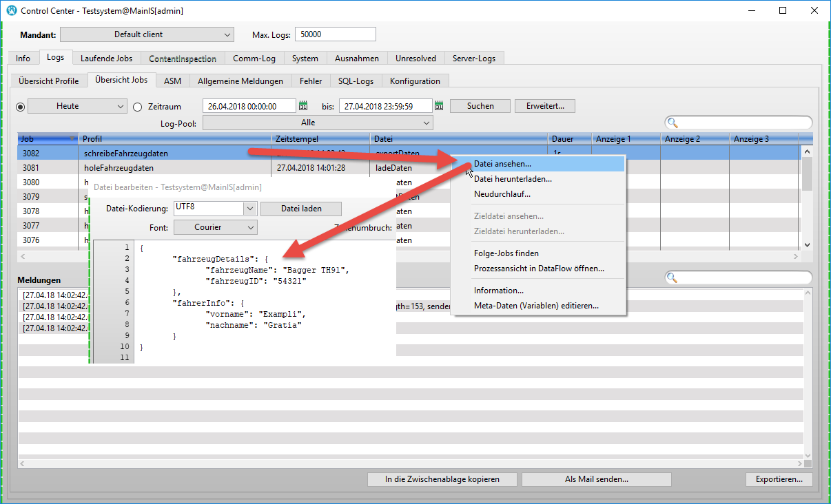Click the Exportieren... button
This screenshot has height=504, width=831.
(779, 479)
